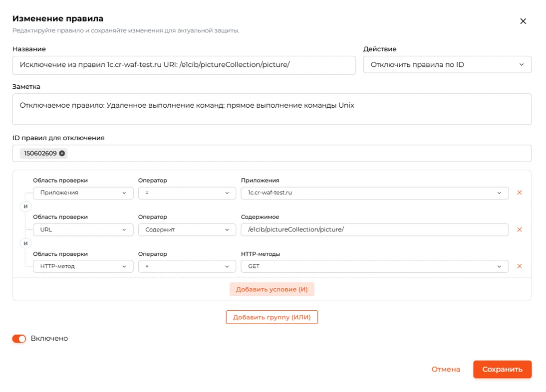
Task: Open the URL check area dropdown
Action: [x=83, y=230]
